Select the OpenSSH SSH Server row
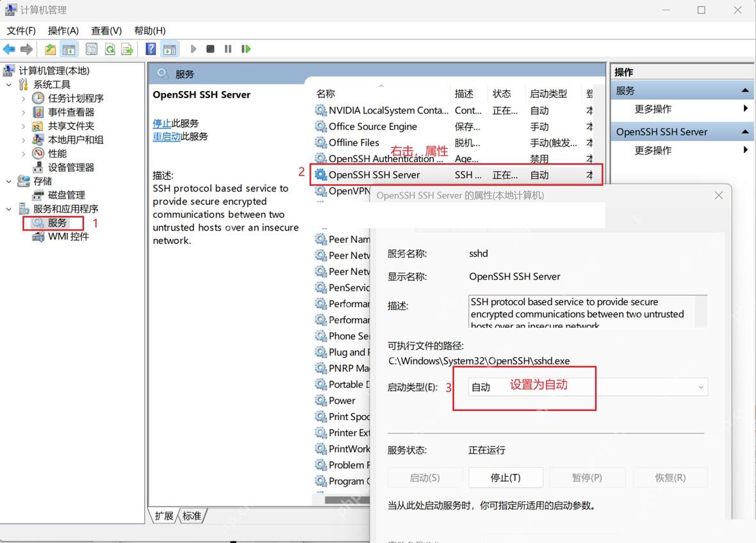The image size is (756, 543). (456, 175)
